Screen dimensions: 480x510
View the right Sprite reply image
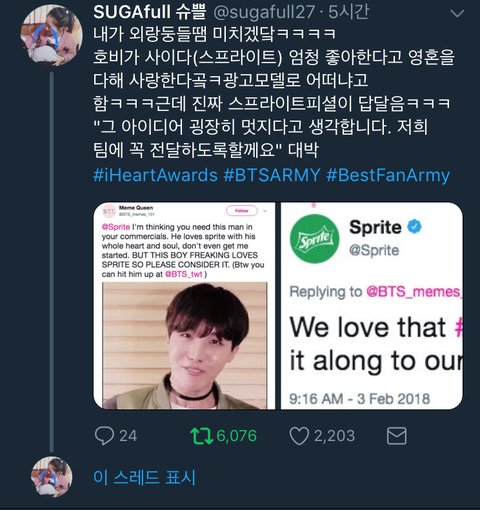pos(372,306)
